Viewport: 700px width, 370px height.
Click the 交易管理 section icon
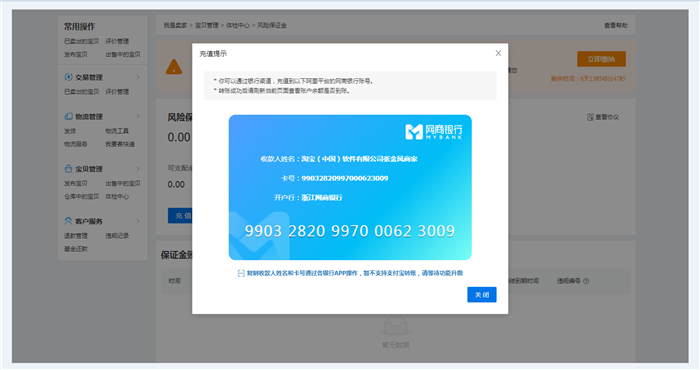click(68, 77)
